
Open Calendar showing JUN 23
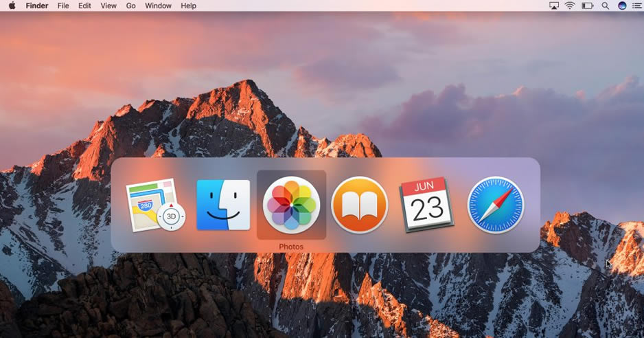(x=427, y=205)
